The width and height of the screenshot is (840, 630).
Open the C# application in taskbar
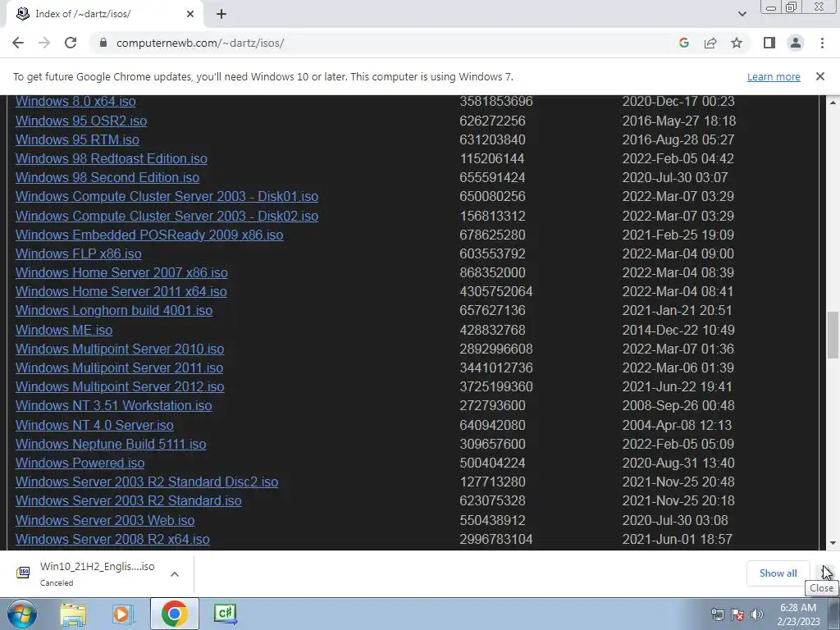pos(225,614)
